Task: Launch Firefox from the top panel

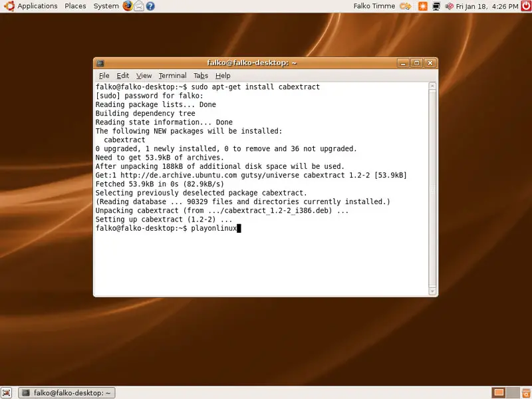Action: (x=128, y=6)
